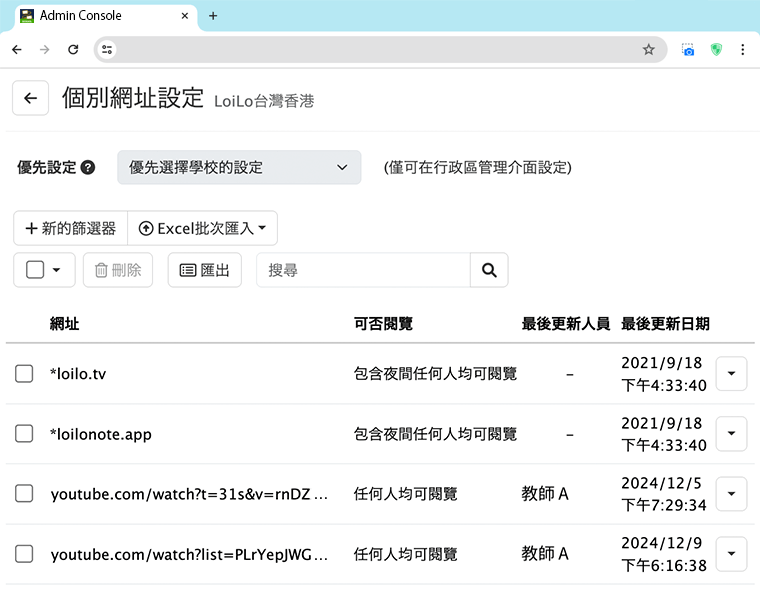Click the 新的篩選器 button
This screenshot has height=600, width=760.
coord(71,228)
